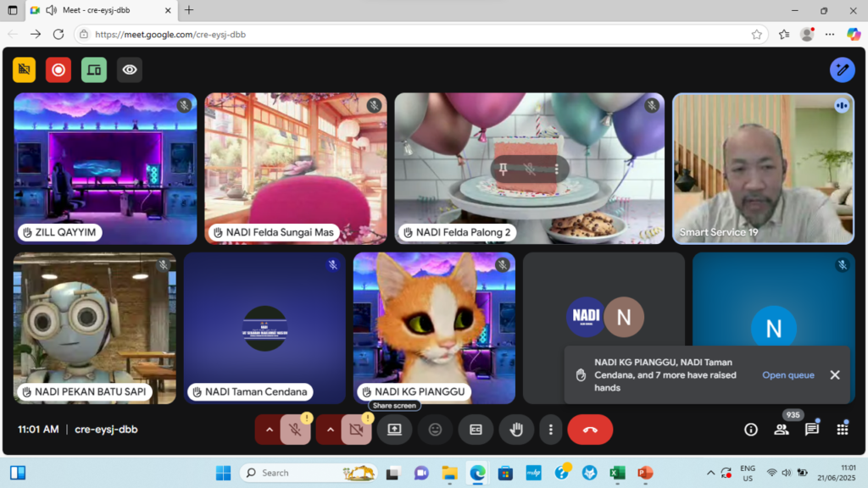Raise hand in the meeting
The width and height of the screenshot is (868, 488).
click(x=516, y=430)
